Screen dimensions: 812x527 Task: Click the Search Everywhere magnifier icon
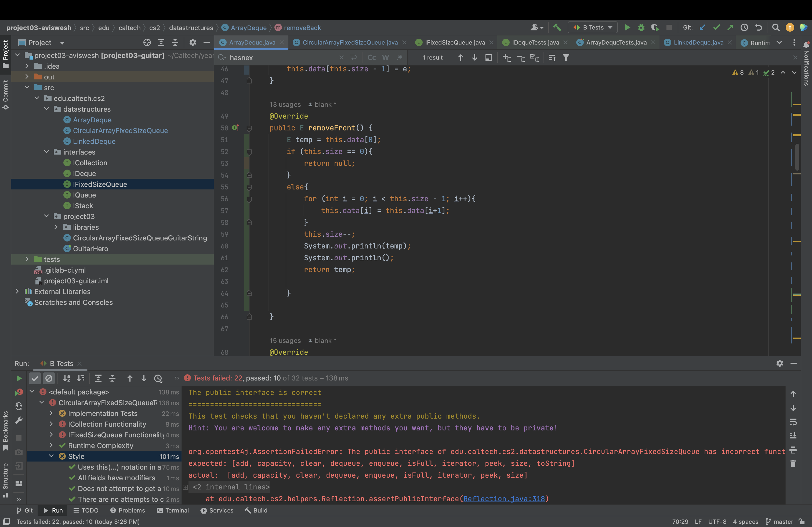pos(775,28)
